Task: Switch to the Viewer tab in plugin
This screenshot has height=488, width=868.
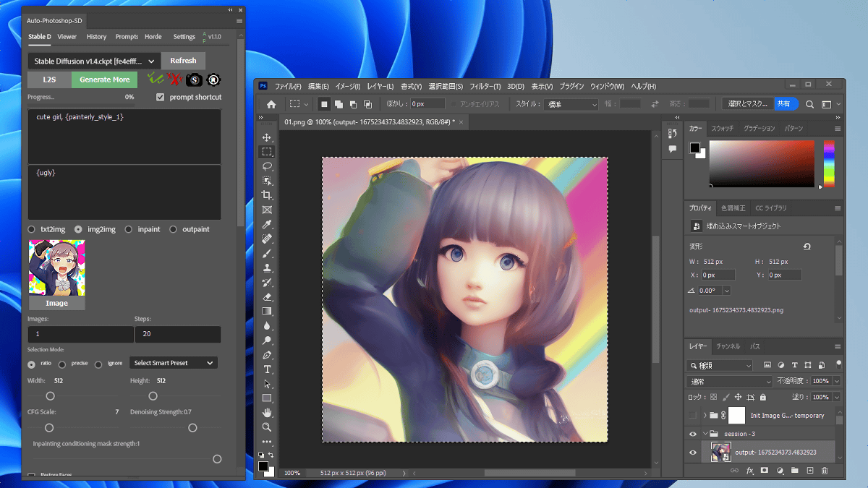Action: click(67, 36)
